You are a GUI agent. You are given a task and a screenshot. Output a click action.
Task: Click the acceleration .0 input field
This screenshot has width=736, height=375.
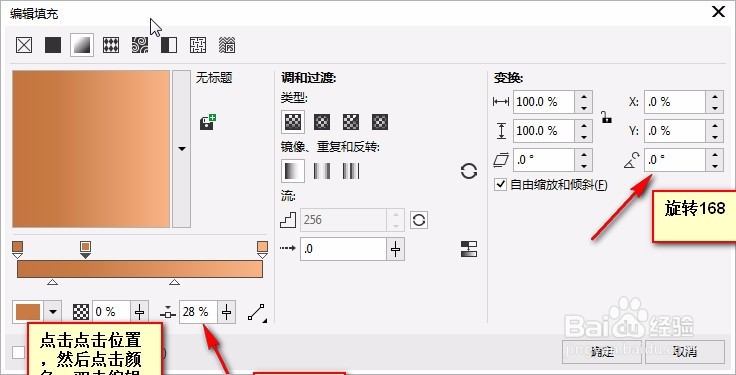pos(343,249)
